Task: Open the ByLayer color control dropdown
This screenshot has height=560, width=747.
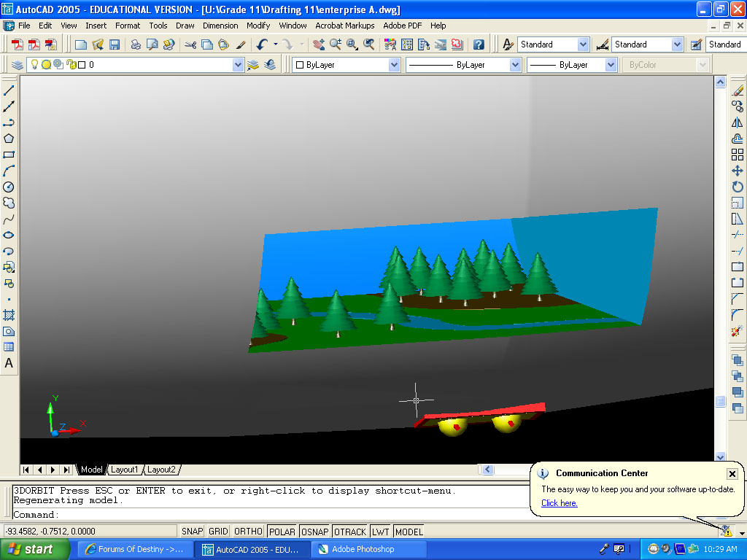Action: tap(394, 65)
